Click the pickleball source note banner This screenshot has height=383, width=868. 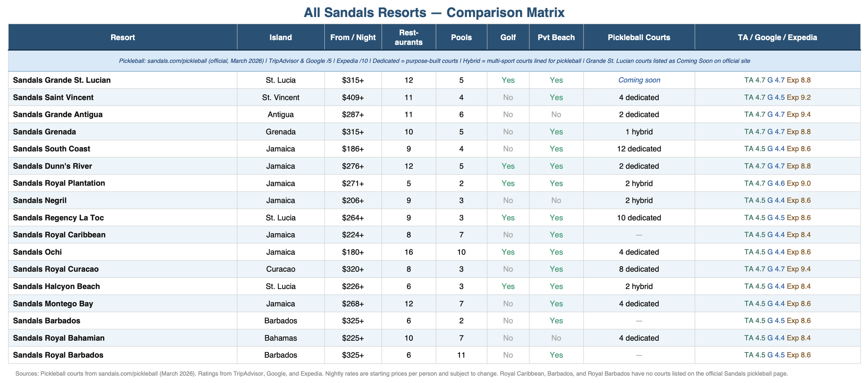(x=434, y=61)
